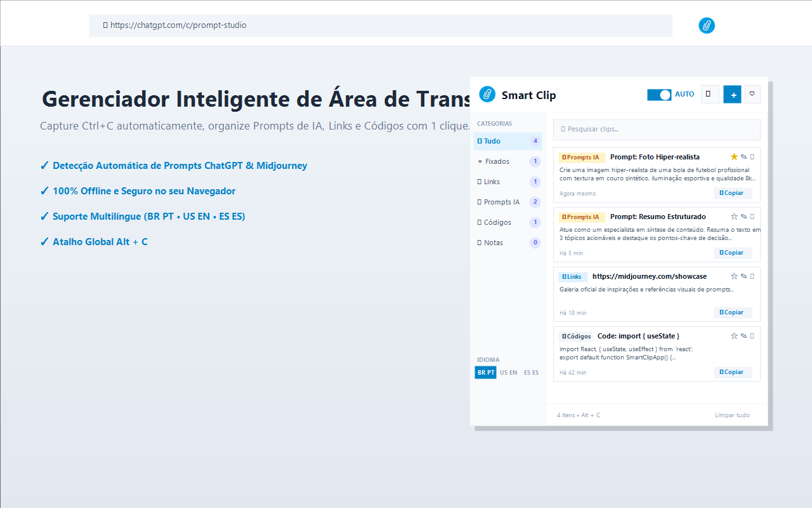812x508 pixels.
Task: Open the Fixados category
Action: (x=507, y=161)
